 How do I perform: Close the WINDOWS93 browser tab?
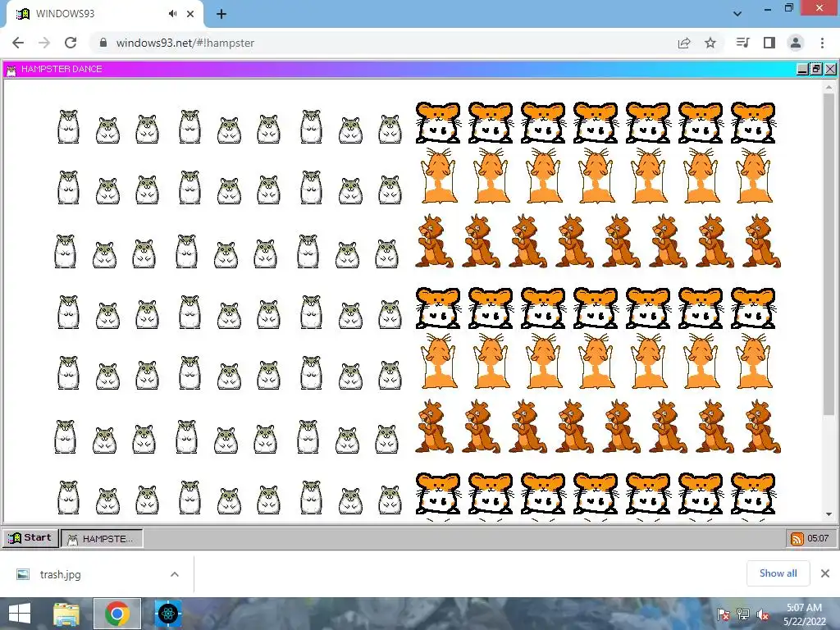[190, 14]
